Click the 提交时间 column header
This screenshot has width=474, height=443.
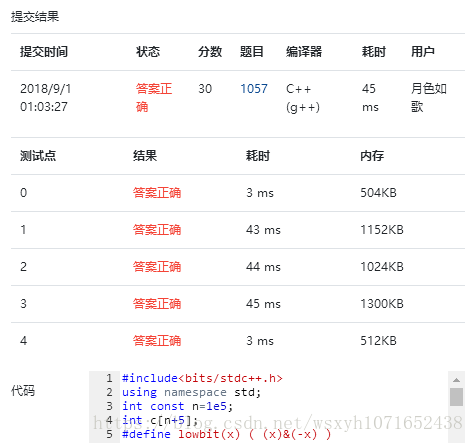tap(44, 52)
